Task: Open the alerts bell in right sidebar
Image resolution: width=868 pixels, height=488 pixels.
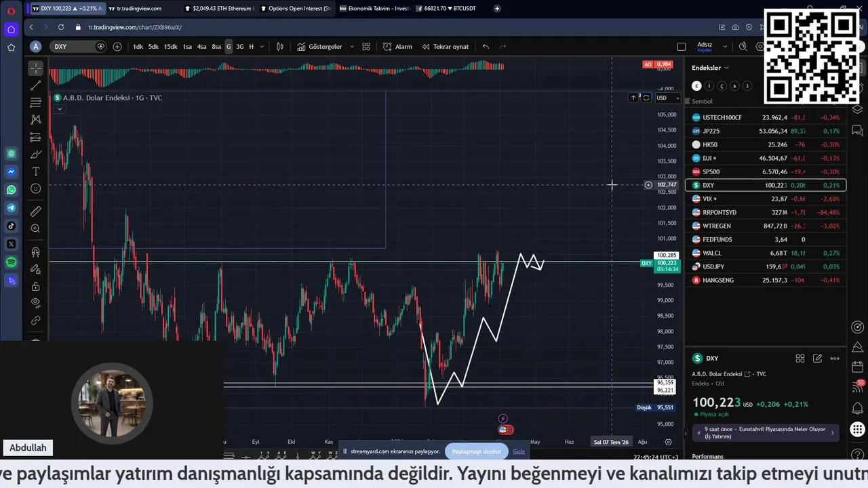Action: 858,408
